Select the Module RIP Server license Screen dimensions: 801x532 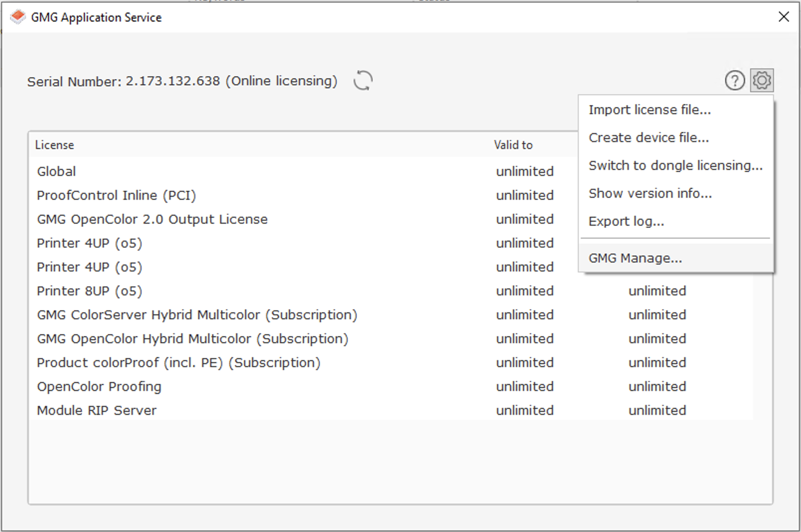(x=97, y=410)
